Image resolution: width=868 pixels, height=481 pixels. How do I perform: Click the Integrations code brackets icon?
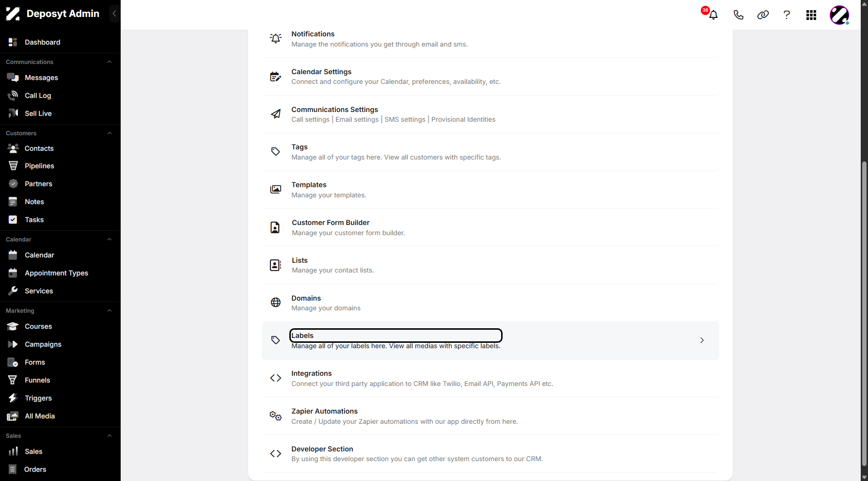pos(275,378)
